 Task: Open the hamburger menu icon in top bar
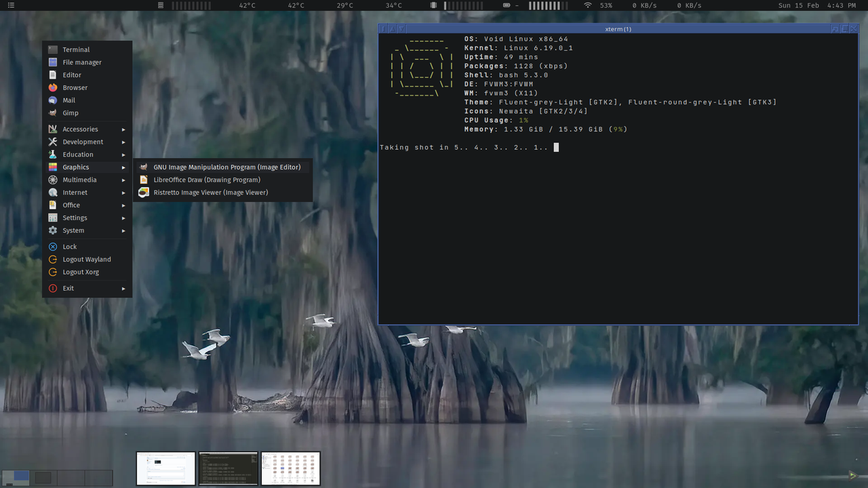[11, 5]
